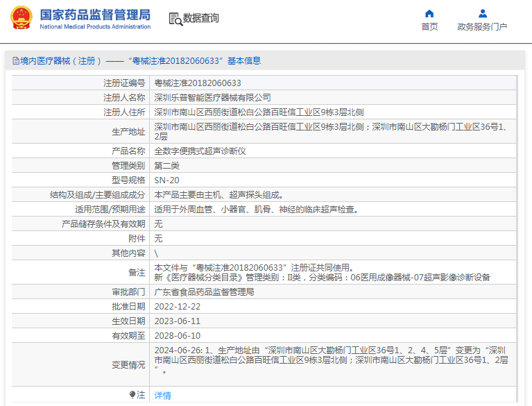Image resolution: width=532 pixels, height=406 pixels.
Task: Select 广东省食品药品监督管理局 approval department
Action: tap(204, 292)
